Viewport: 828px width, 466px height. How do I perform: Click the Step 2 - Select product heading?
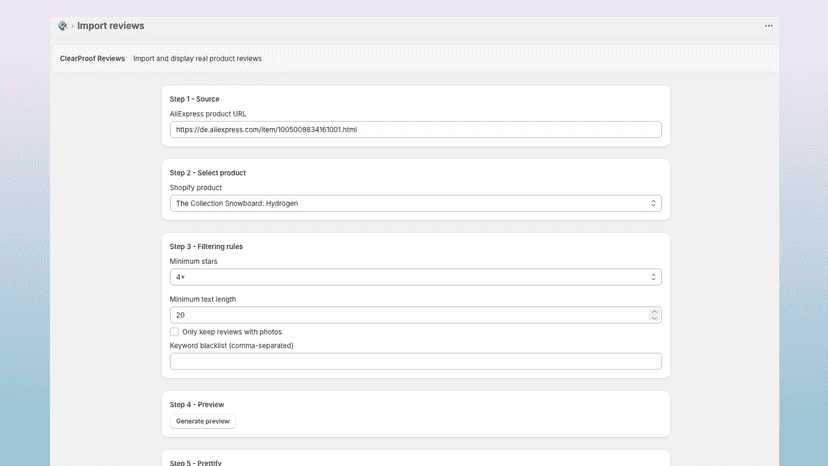(x=208, y=173)
